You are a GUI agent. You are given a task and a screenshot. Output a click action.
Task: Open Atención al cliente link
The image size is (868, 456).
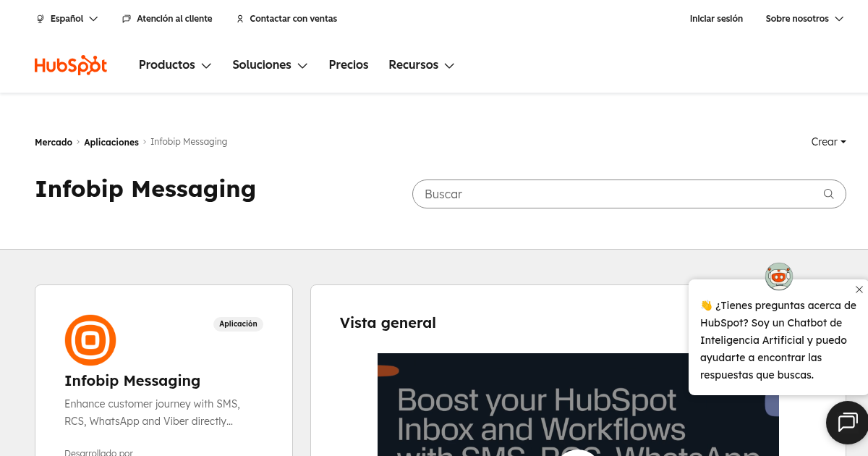pyautogui.click(x=167, y=19)
